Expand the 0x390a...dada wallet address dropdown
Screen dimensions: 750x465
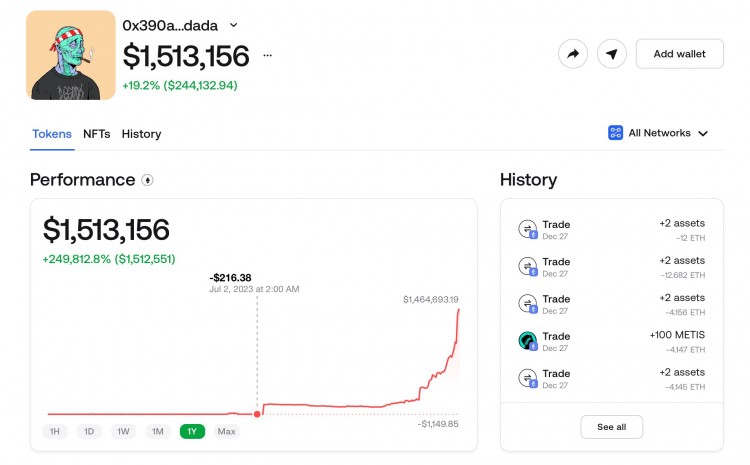click(233, 25)
